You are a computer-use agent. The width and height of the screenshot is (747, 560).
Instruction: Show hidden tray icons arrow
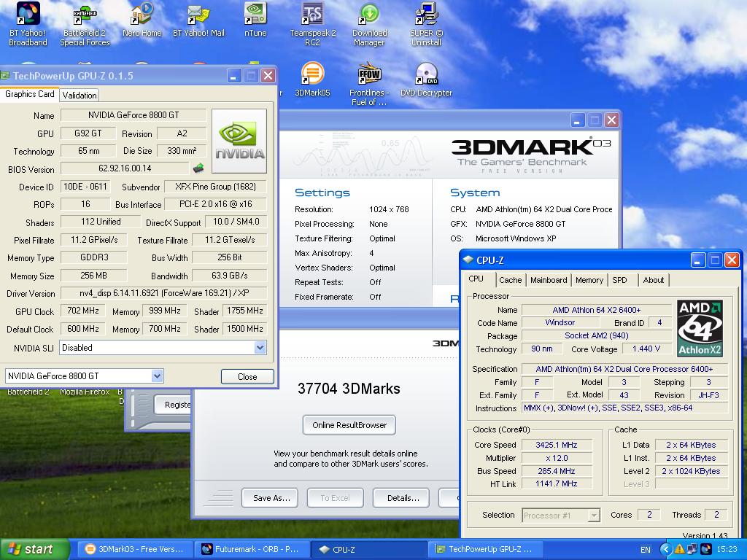coord(666,549)
